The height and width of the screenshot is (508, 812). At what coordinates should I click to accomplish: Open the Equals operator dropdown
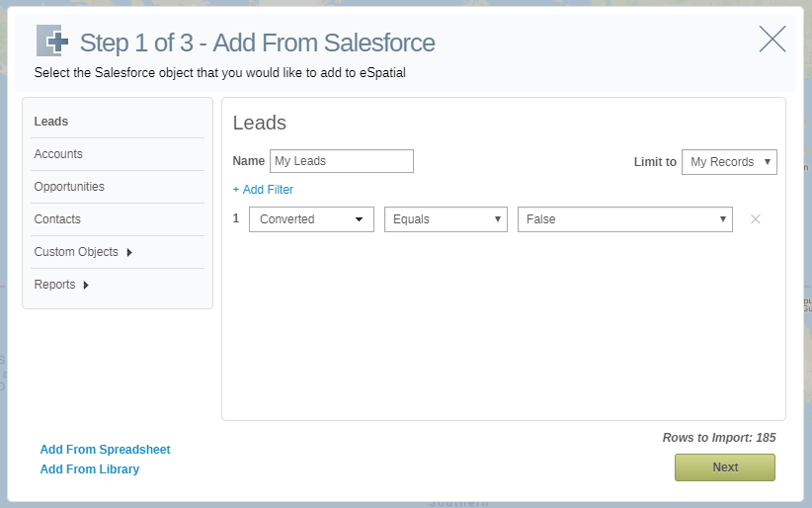pyautogui.click(x=446, y=219)
